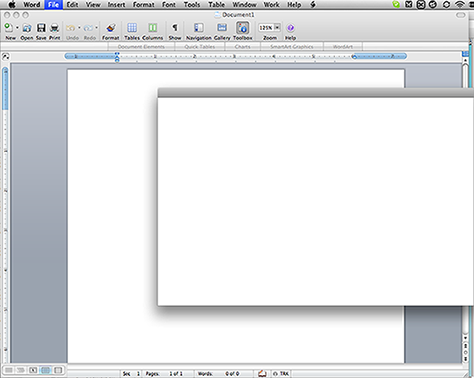The image size is (474, 378).
Task: Open the purple Help icon
Action: click(x=290, y=28)
